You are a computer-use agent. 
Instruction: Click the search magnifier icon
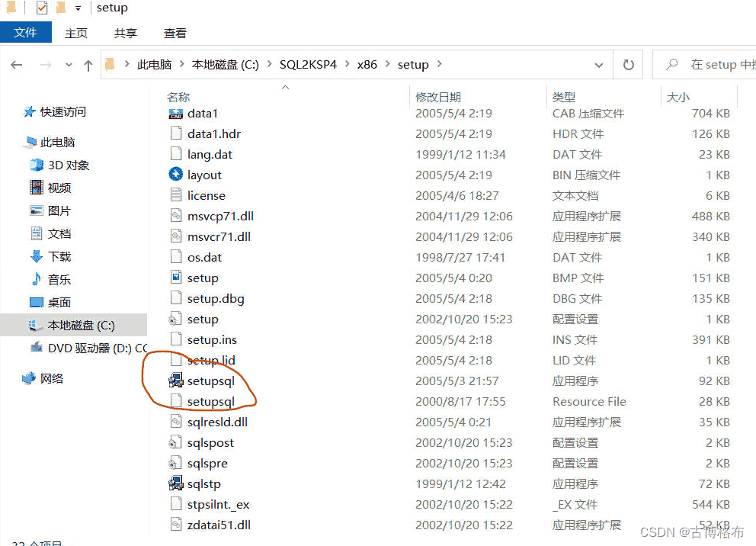671,64
